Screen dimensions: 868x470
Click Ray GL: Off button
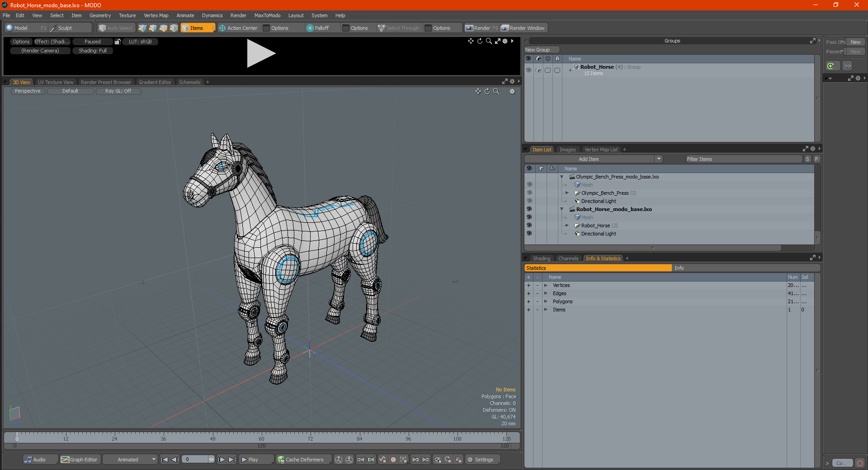click(118, 91)
